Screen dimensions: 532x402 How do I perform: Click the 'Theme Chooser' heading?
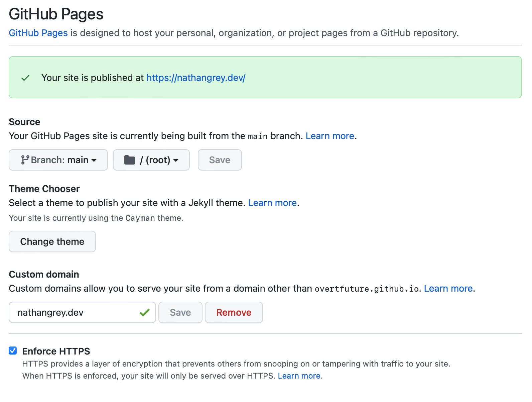pyautogui.click(x=44, y=189)
